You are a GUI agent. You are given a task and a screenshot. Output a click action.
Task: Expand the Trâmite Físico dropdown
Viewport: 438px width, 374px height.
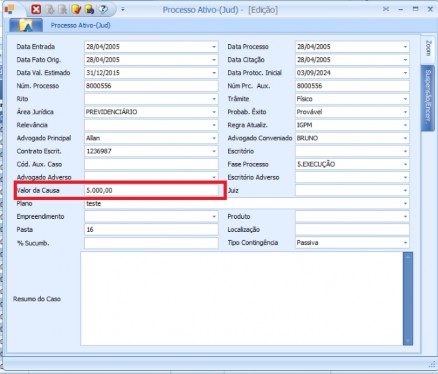pyautogui.click(x=405, y=99)
